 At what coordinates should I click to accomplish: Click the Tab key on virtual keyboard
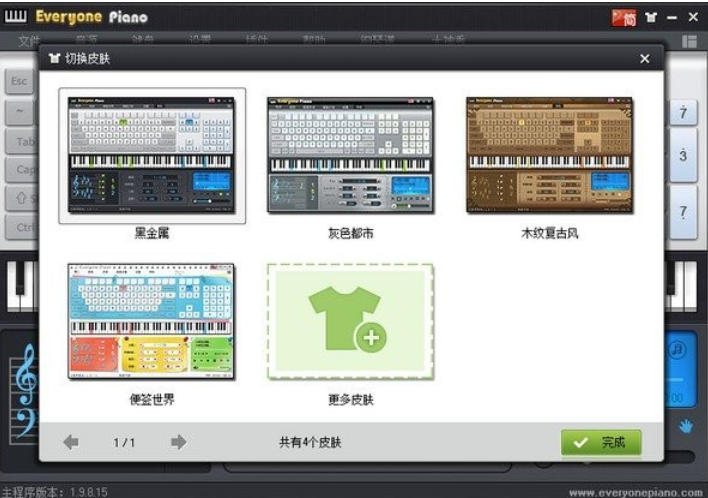click(21, 141)
